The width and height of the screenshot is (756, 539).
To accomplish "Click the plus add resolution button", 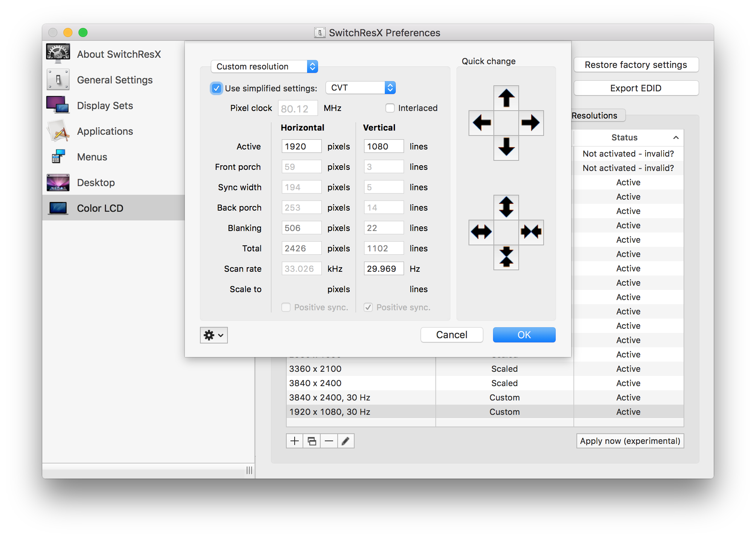I will coord(295,441).
